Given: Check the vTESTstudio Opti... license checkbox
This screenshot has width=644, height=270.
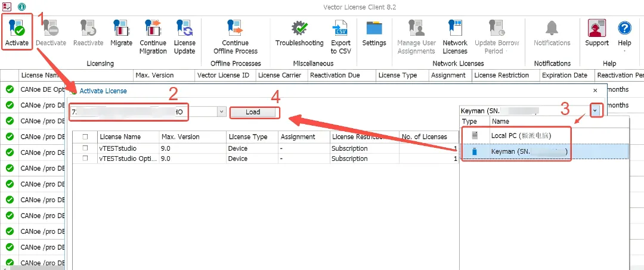Looking at the screenshot, I should pyautogui.click(x=85, y=159).
